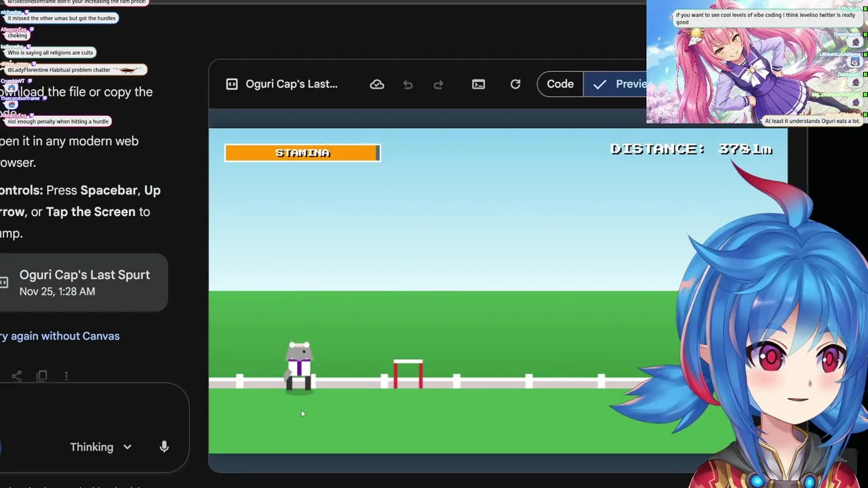Activate the microphone voice input
The width and height of the screenshot is (868, 488).
point(164,447)
